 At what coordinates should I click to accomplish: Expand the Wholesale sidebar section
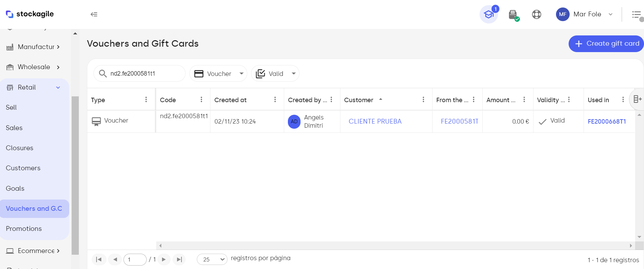(34, 67)
